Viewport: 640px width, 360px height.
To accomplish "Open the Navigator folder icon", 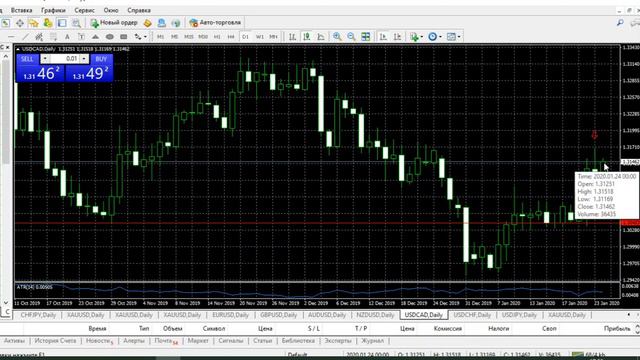I will [33, 23].
